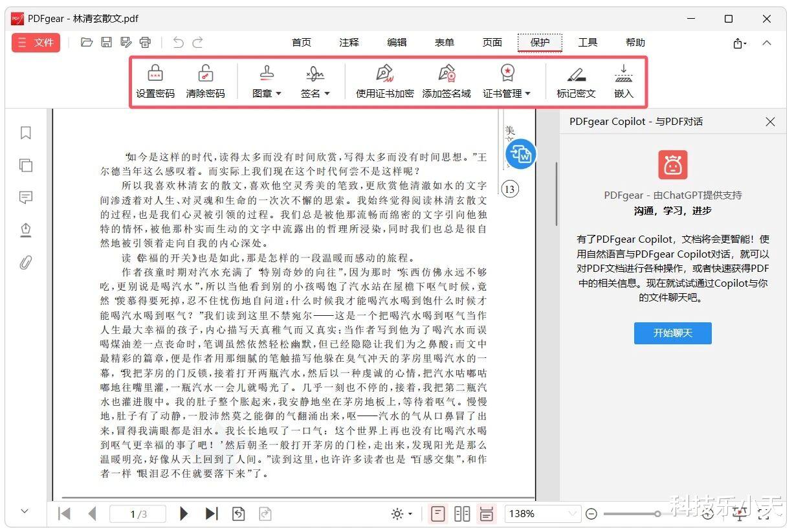Go to the previous page
This screenshot has width=794, height=532.
92,514
